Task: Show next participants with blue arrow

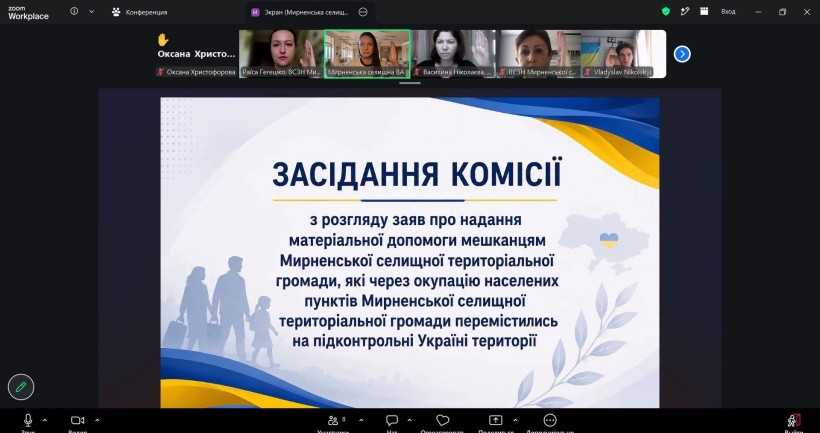Action: click(682, 54)
